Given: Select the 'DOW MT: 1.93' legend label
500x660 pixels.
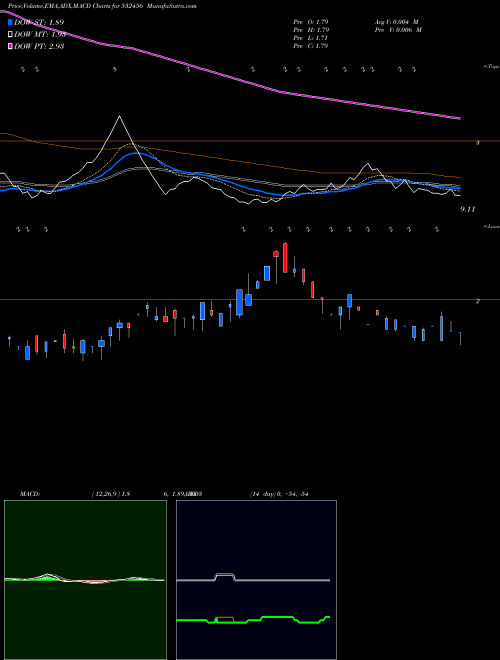Looking at the screenshot, I should pos(40,35).
